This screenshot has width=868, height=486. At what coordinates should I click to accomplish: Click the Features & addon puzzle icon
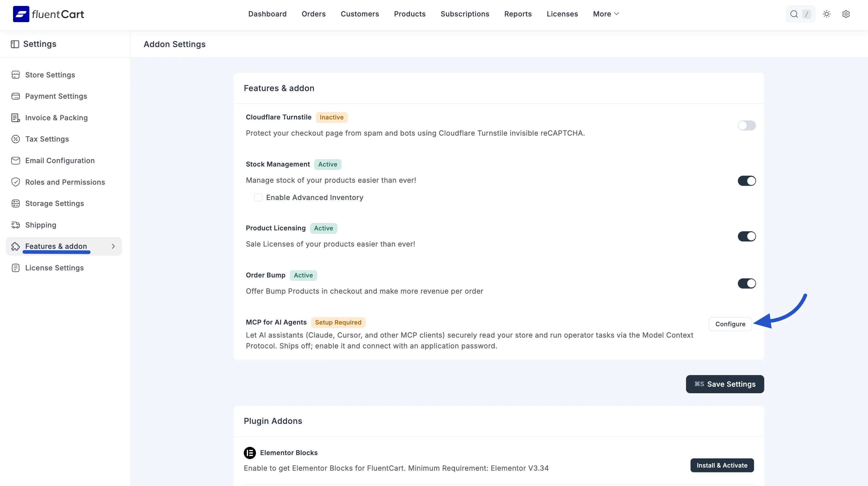click(16, 247)
